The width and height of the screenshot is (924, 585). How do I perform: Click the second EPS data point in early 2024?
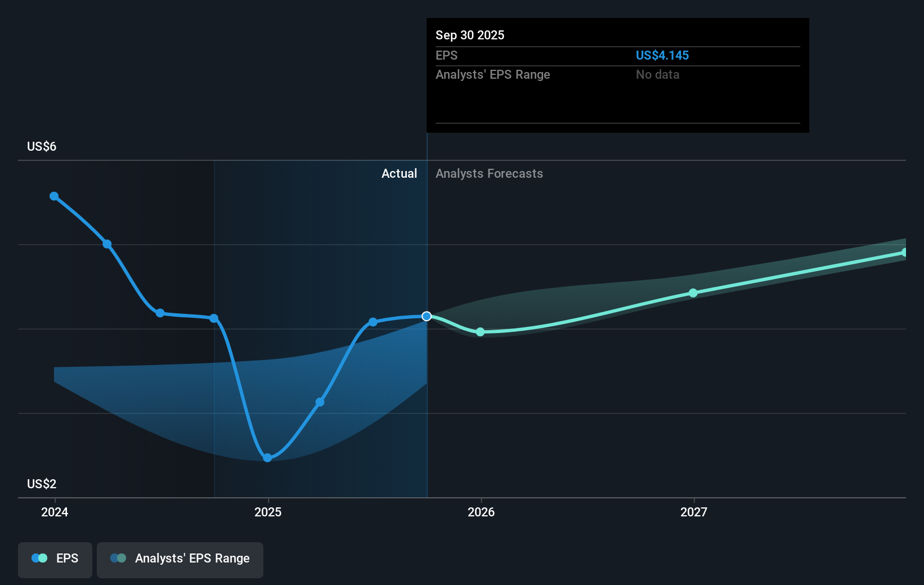click(x=107, y=244)
